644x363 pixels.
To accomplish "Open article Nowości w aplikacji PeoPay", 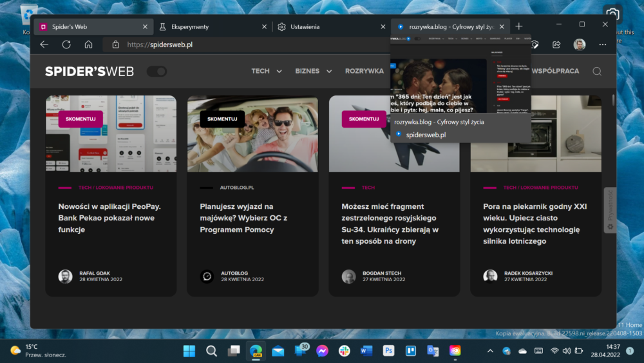I will tap(109, 218).
